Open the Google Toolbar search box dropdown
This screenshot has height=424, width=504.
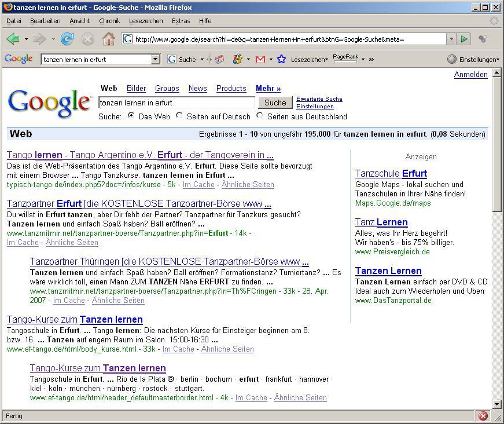(x=155, y=59)
